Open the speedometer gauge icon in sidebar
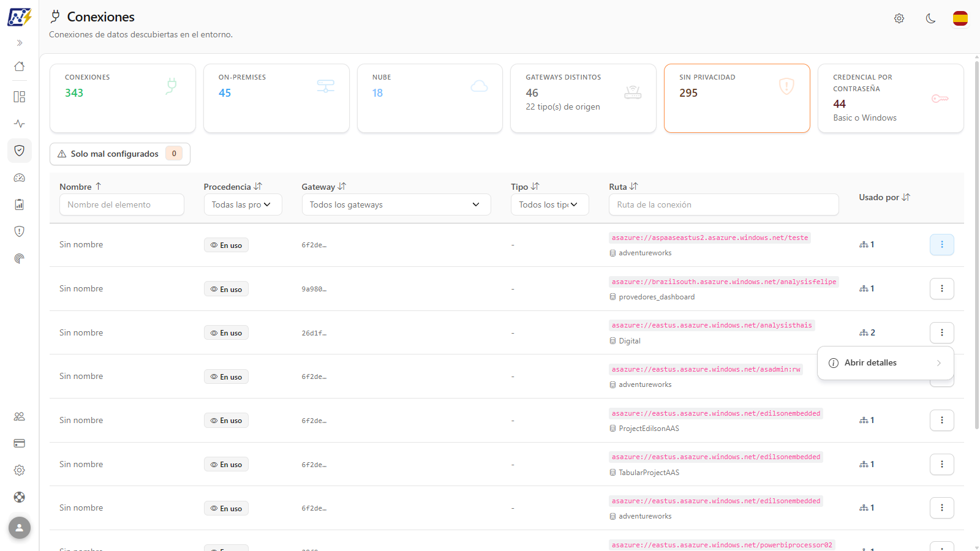Screen dimensions: 980x551 coord(20,178)
